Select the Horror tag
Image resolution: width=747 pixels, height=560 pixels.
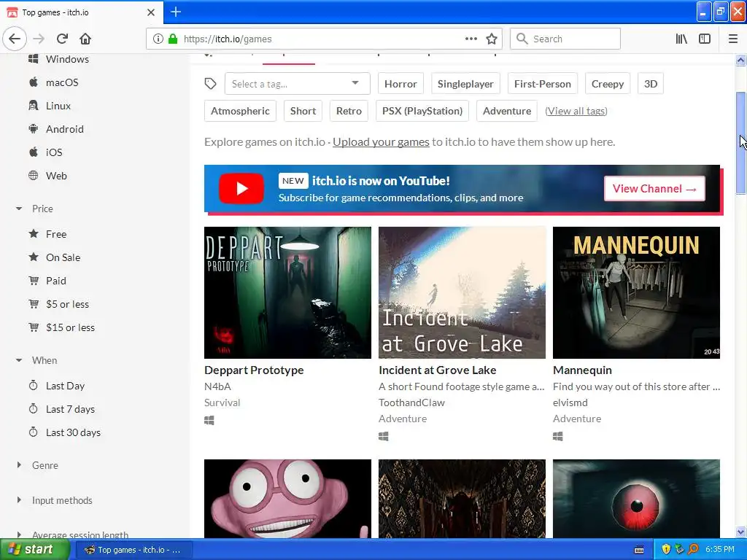coord(400,84)
